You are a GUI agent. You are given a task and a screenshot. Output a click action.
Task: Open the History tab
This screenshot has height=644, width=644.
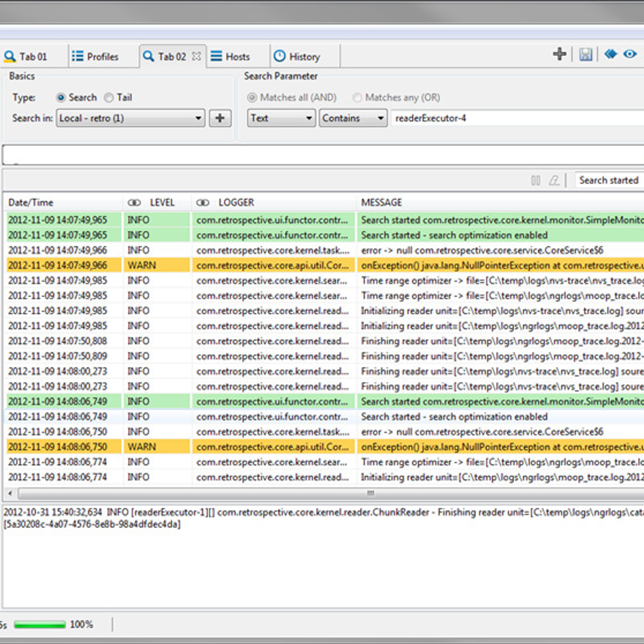(297, 56)
